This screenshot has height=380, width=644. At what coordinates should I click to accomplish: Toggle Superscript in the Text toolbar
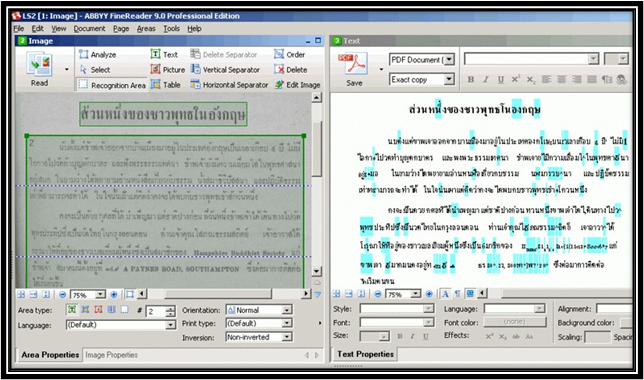(515, 79)
